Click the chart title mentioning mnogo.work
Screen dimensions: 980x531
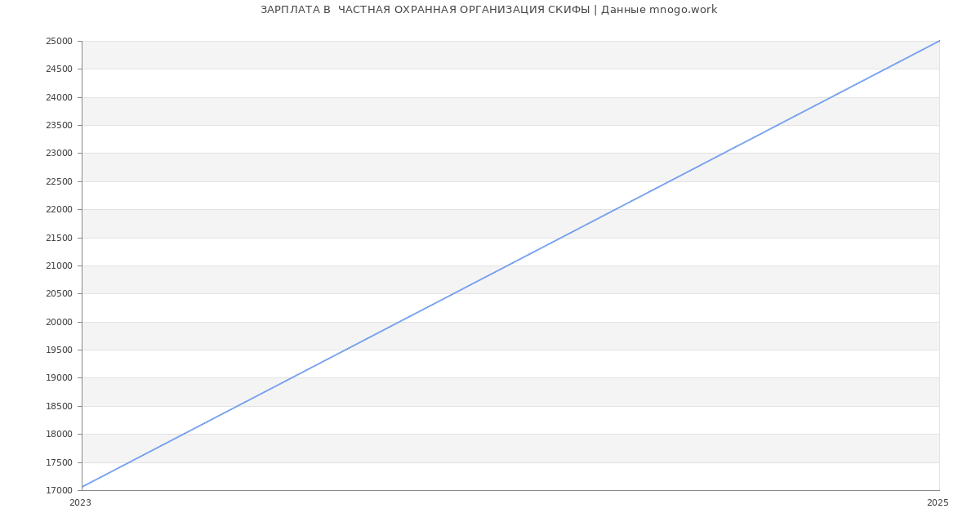pyautogui.click(x=488, y=10)
